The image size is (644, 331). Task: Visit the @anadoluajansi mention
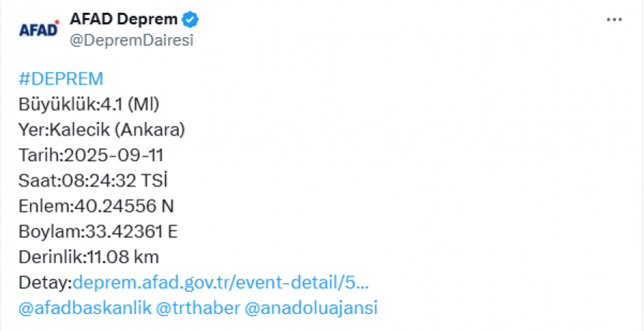(311, 308)
